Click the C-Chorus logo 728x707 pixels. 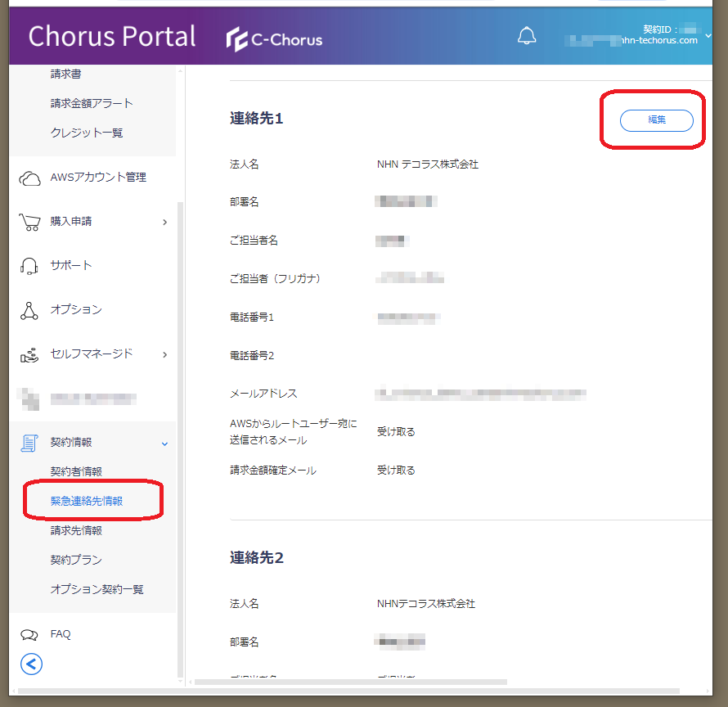275,38
